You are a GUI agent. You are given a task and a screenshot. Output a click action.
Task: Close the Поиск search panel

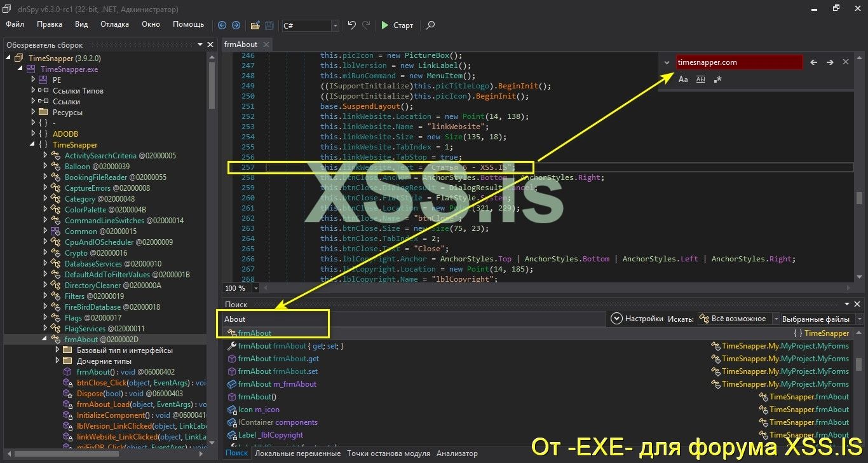[857, 305]
